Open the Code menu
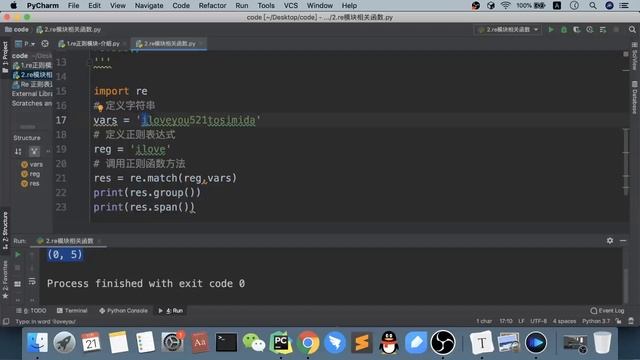 point(181,6)
